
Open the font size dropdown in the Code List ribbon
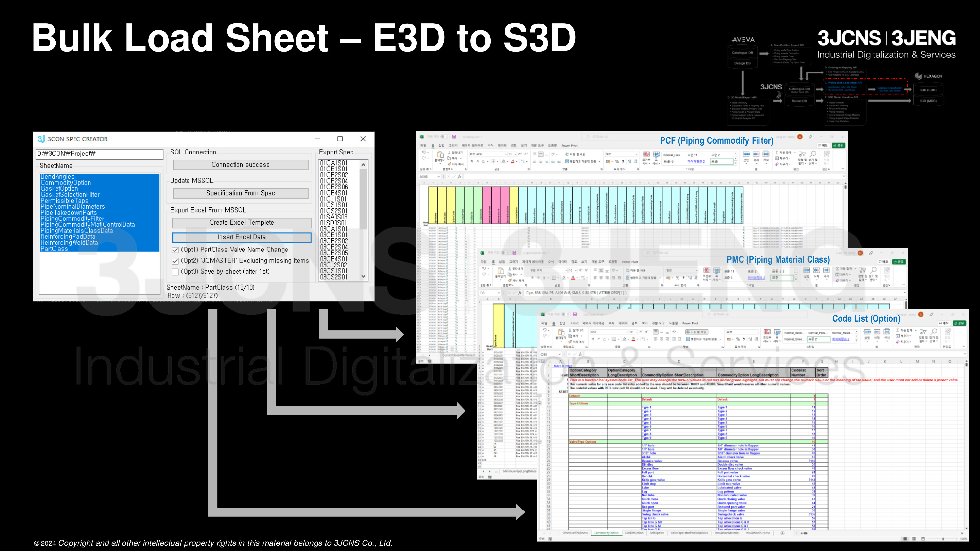636,332
